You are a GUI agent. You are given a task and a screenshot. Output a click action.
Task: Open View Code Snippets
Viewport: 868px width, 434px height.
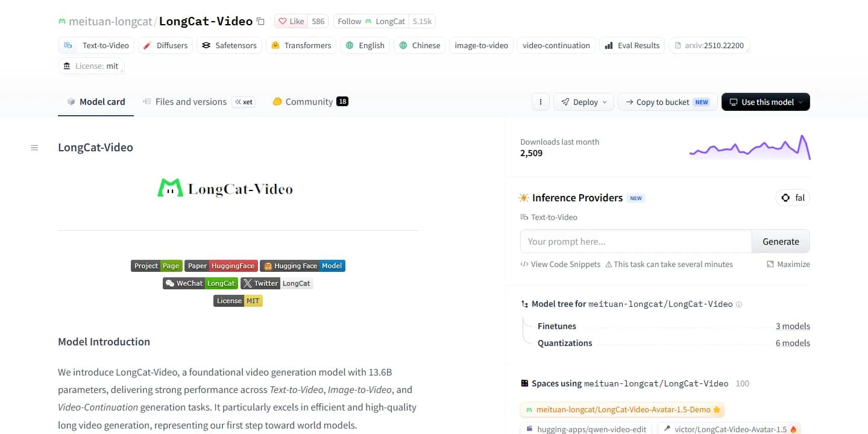[x=561, y=264]
